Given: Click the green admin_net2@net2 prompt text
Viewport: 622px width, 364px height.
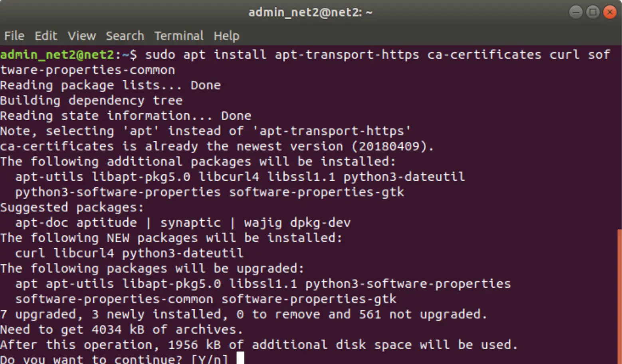Looking at the screenshot, I should pos(57,54).
